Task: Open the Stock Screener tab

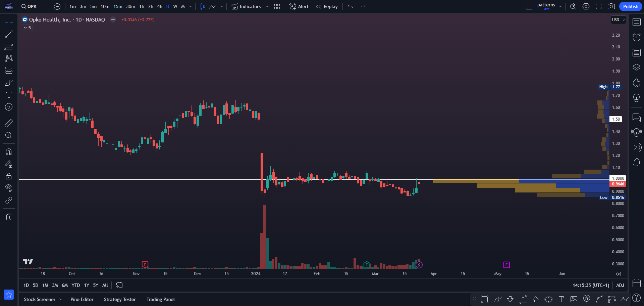Action: point(40,299)
